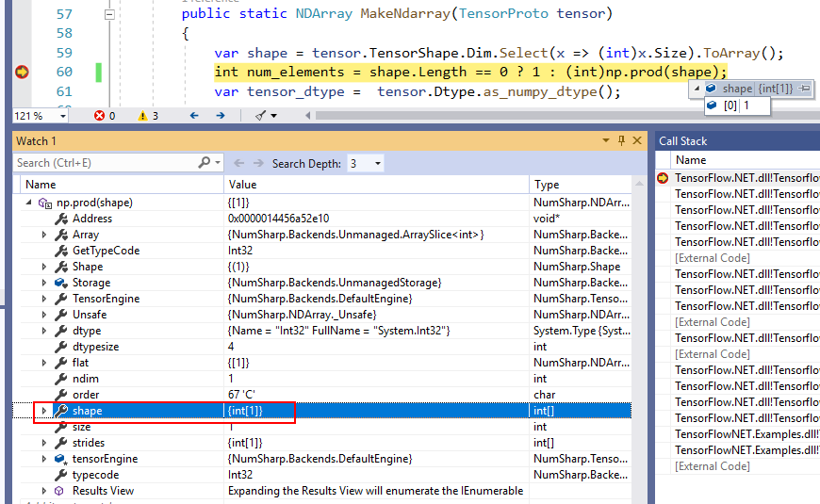
Task: Pin the shape datatip to source
Action: 805,89
